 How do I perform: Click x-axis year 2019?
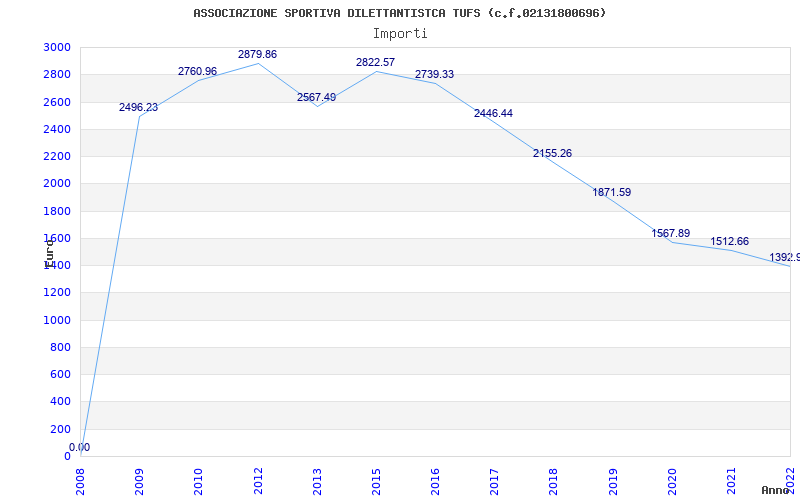pyautogui.click(x=613, y=482)
